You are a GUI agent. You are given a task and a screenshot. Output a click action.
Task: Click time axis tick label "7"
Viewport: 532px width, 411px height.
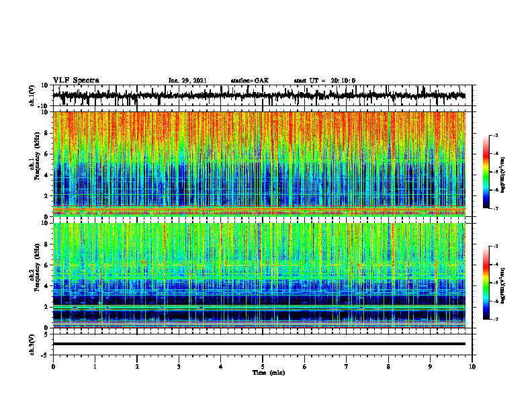click(x=347, y=367)
